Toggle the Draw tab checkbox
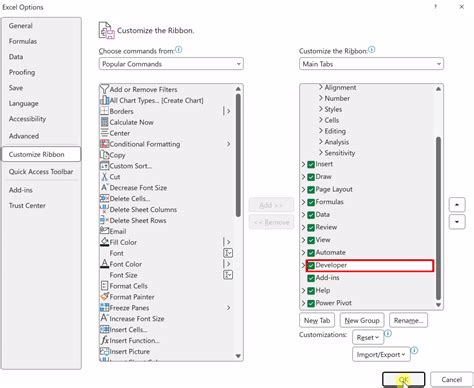The image size is (474, 388). coord(311,177)
